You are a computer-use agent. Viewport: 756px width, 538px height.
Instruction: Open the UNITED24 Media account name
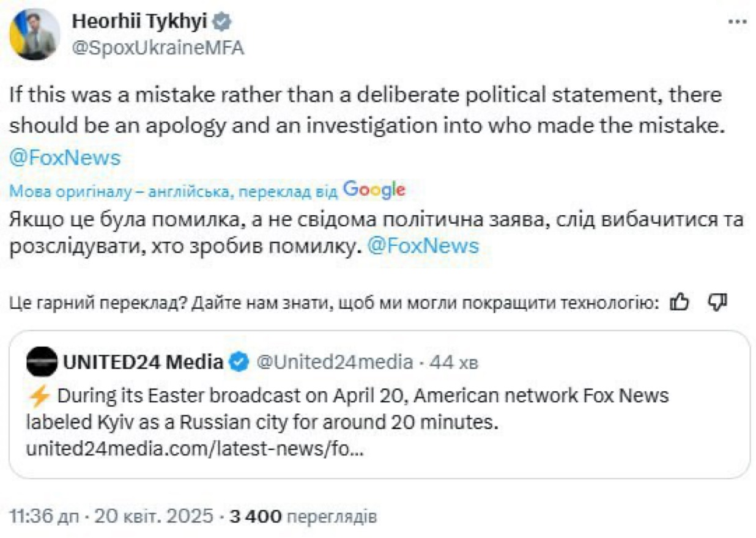coord(143,363)
